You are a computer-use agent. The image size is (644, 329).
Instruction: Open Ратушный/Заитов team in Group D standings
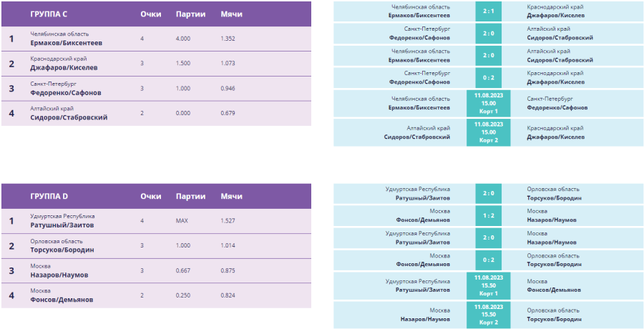click(x=62, y=225)
